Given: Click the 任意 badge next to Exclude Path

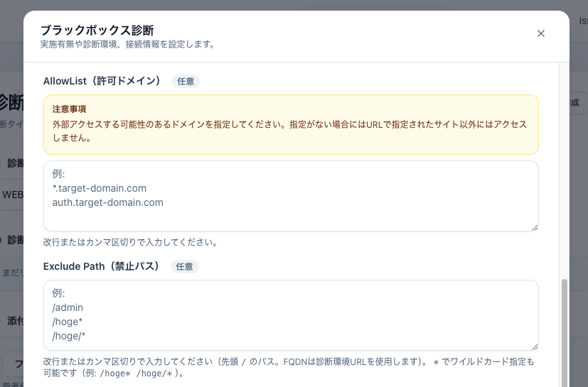Looking at the screenshot, I should tap(184, 267).
